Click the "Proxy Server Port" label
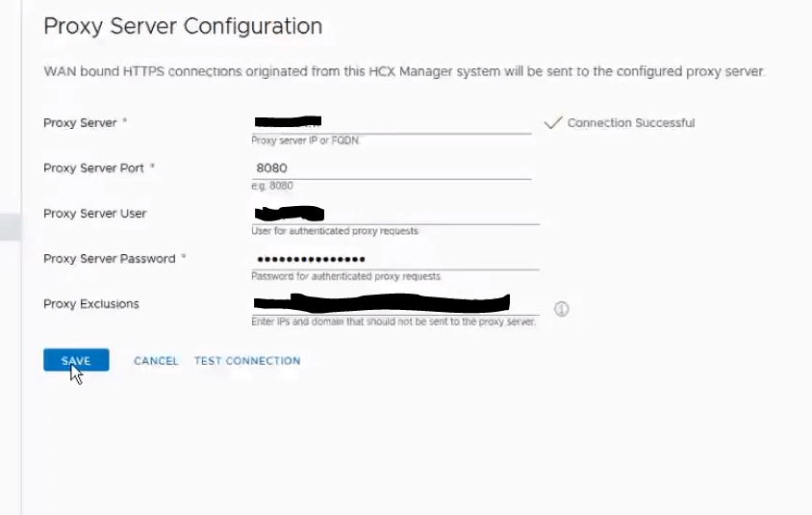This screenshot has width=812, height=515. 93,168
